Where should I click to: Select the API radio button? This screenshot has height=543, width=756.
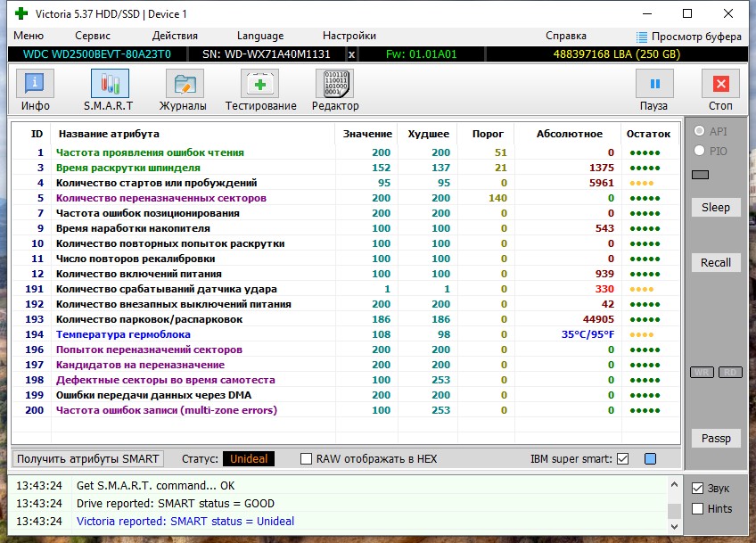(699, 131)
